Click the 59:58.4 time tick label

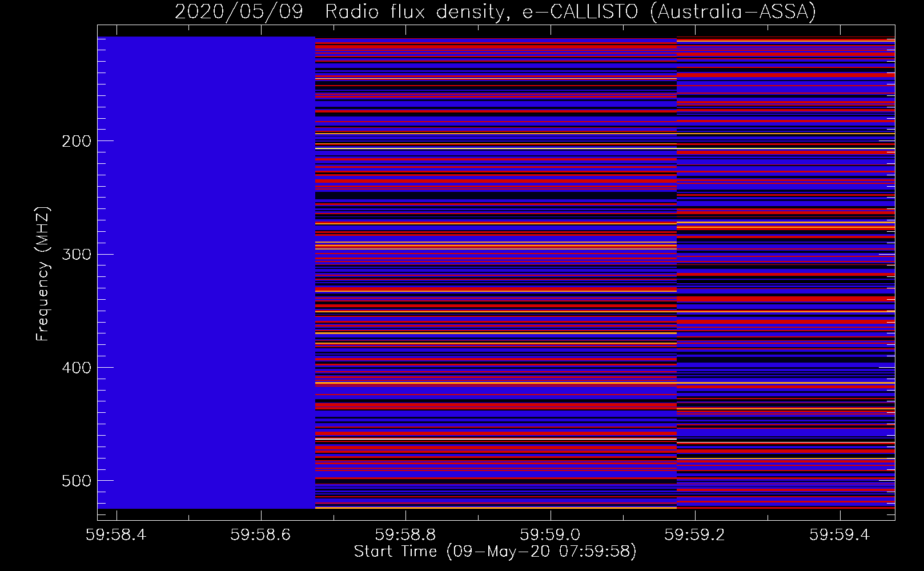116,534
